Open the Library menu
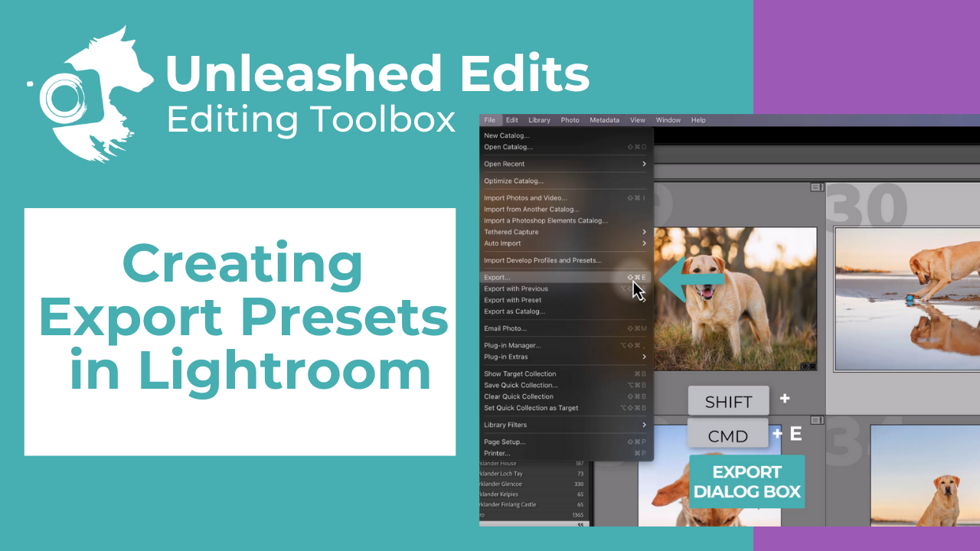Viewport: 980px width, 551px height. (539, 120)
